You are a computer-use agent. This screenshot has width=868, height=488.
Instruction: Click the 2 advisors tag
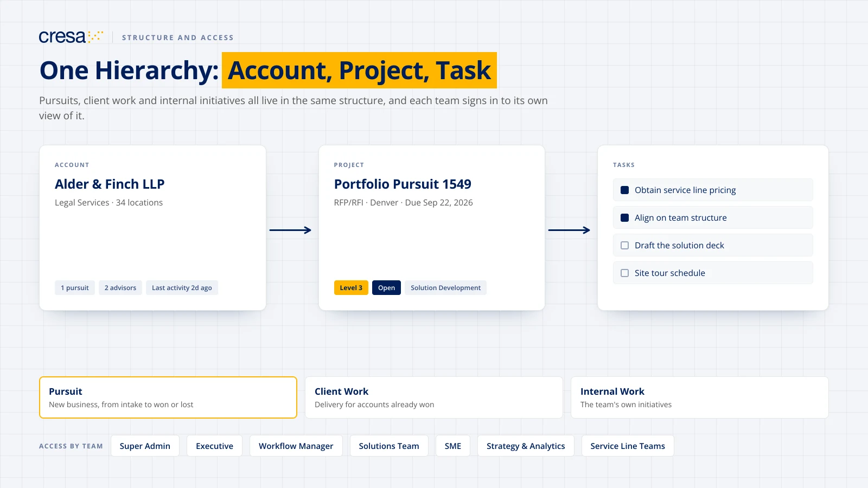coord(120,288)
